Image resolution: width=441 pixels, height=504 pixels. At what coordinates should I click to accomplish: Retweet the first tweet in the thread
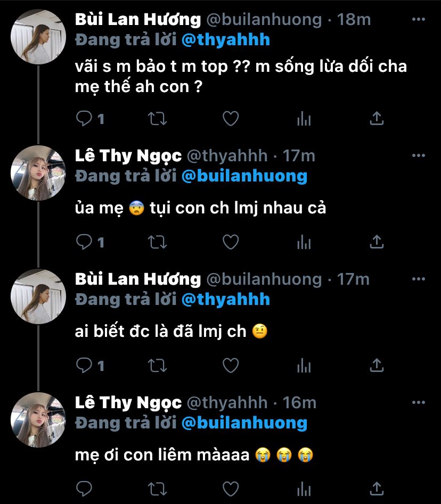coord(157,119)
